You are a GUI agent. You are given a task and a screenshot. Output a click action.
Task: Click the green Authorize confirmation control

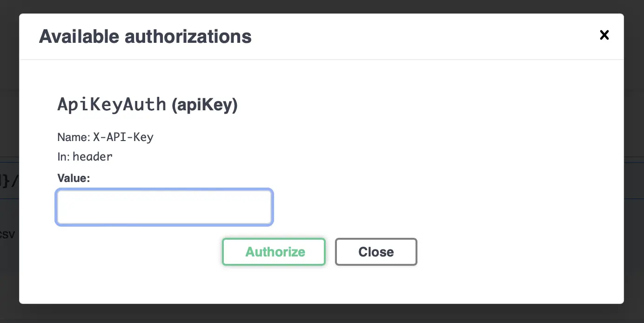click(274, 252)
